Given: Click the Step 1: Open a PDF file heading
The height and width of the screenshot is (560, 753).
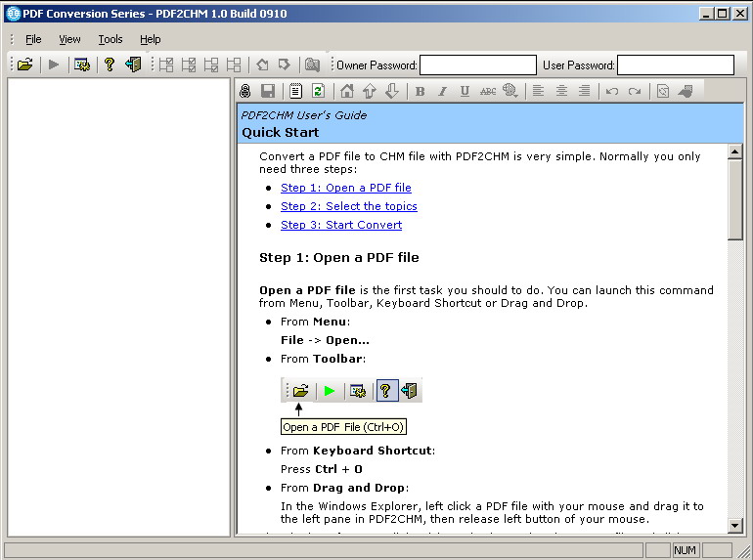Looking at the screenshot, I should pos(339,258).
